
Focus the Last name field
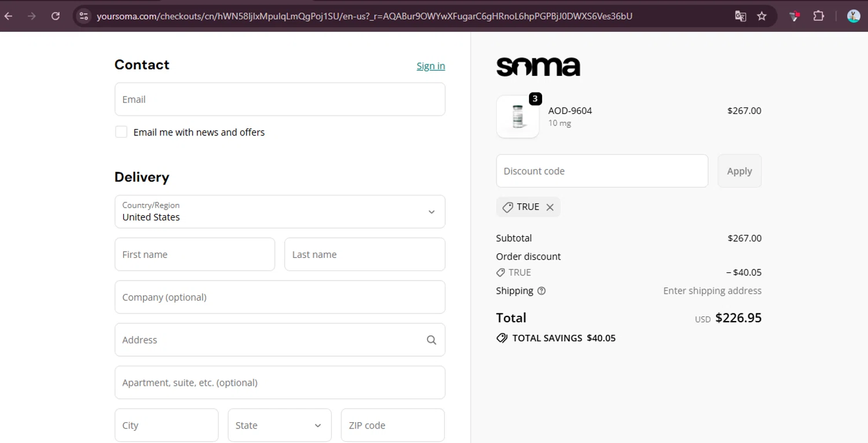pos(365,254)
